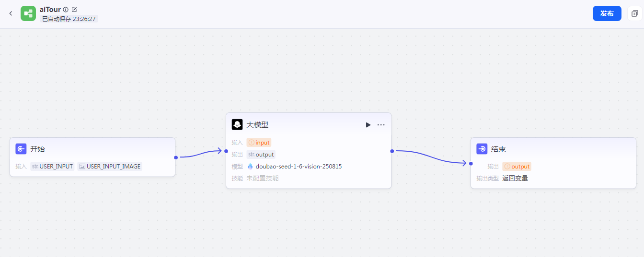
Task: Select the 开始 node icon
Action: pos(21,149)
